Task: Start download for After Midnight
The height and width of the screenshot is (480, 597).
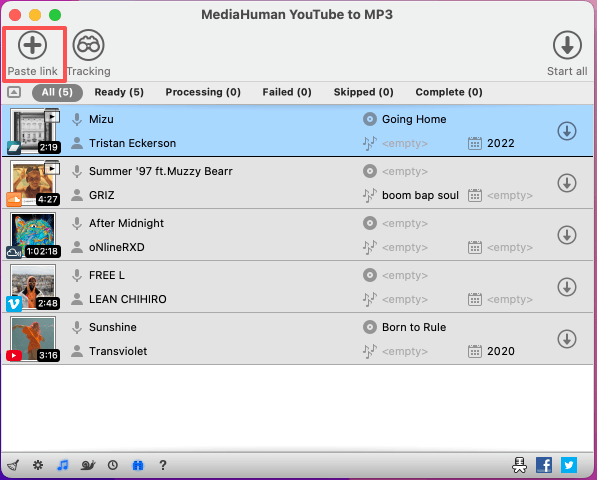Action: (567, 235)
